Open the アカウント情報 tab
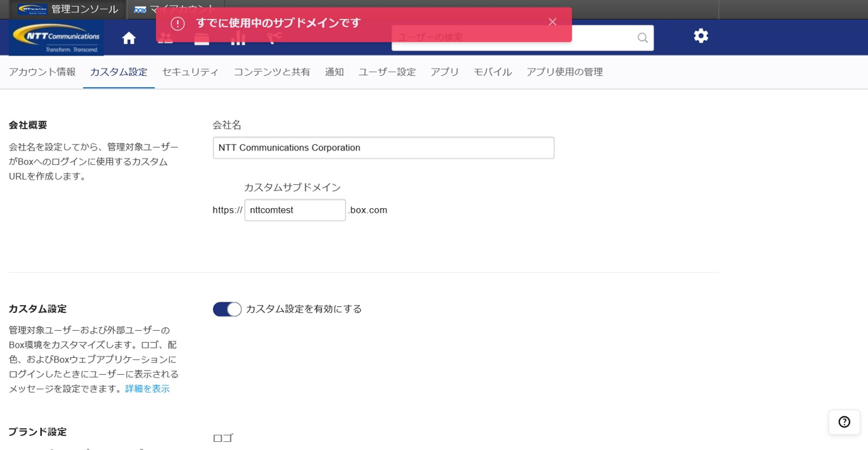Screen dimensions: 868x450 coord(42,72)
